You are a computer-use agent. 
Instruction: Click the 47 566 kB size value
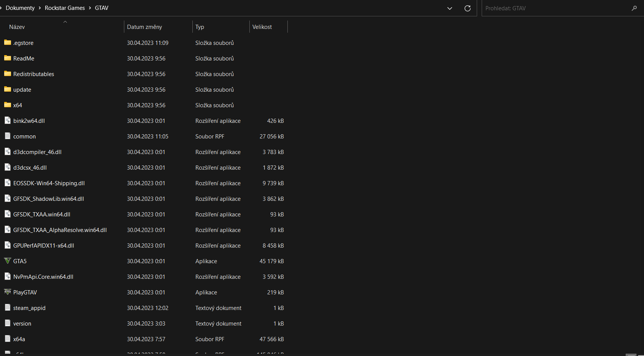271,339
